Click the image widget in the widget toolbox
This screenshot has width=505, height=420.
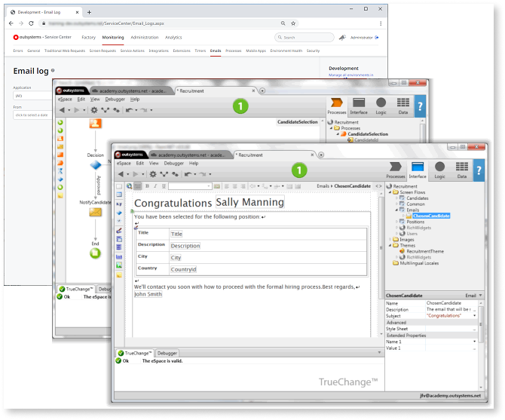click(x=119, y=265)
